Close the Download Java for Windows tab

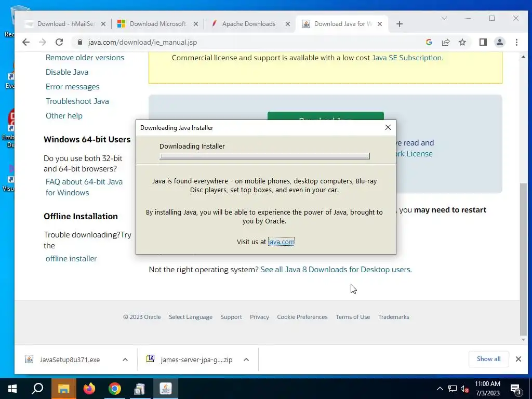[380, 24]
